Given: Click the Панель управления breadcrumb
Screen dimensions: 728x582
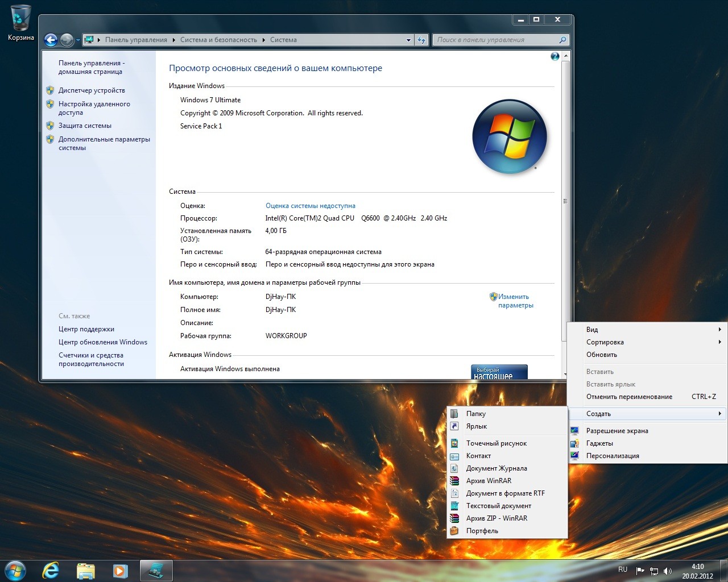Looking at the screenshot, I should pyautogui.click(x=136, y=40).
